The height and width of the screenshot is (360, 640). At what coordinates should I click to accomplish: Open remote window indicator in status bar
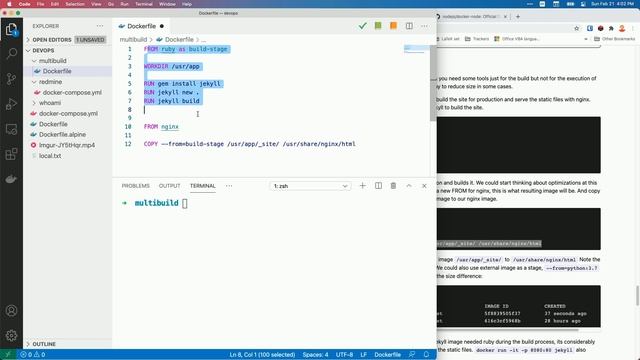(x=7, y=355)
